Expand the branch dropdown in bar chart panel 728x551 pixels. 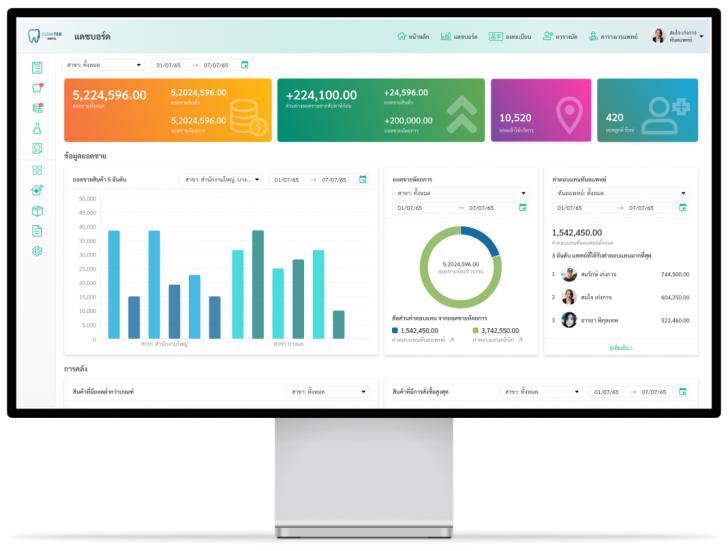tap(221, 180)
